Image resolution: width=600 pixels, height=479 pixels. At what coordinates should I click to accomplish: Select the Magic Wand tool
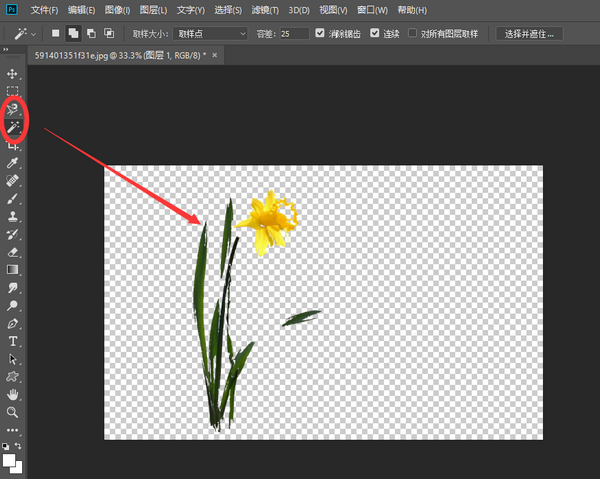click(13, 128)
